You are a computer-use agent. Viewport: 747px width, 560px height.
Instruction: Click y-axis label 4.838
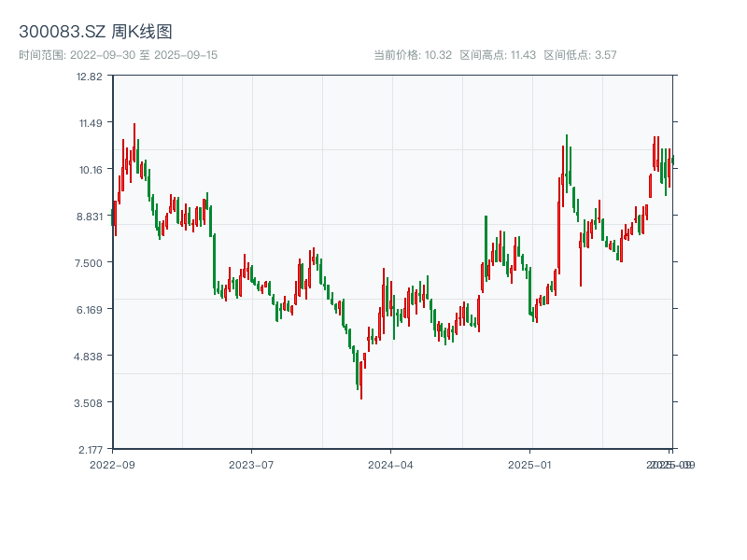(88, 357)
